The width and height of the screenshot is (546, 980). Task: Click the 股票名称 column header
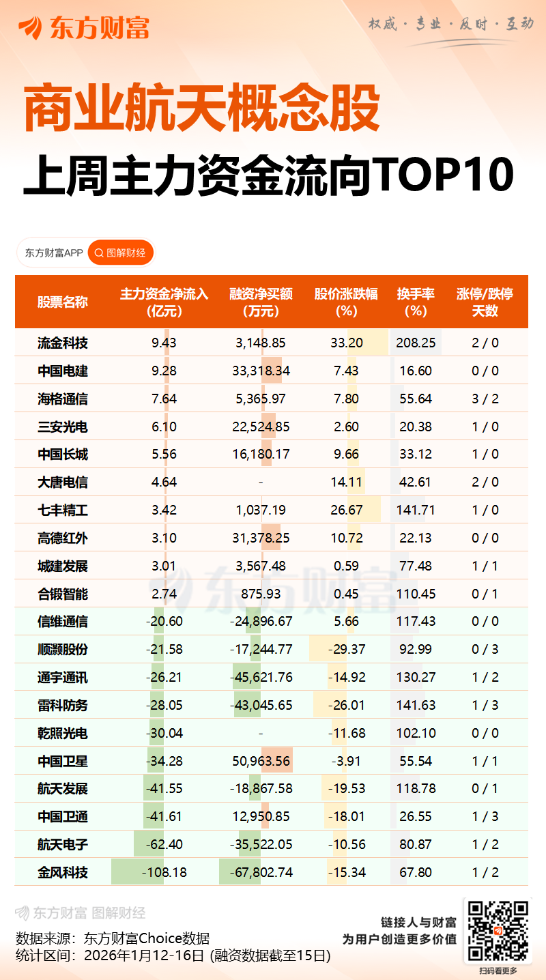point(62,302)
